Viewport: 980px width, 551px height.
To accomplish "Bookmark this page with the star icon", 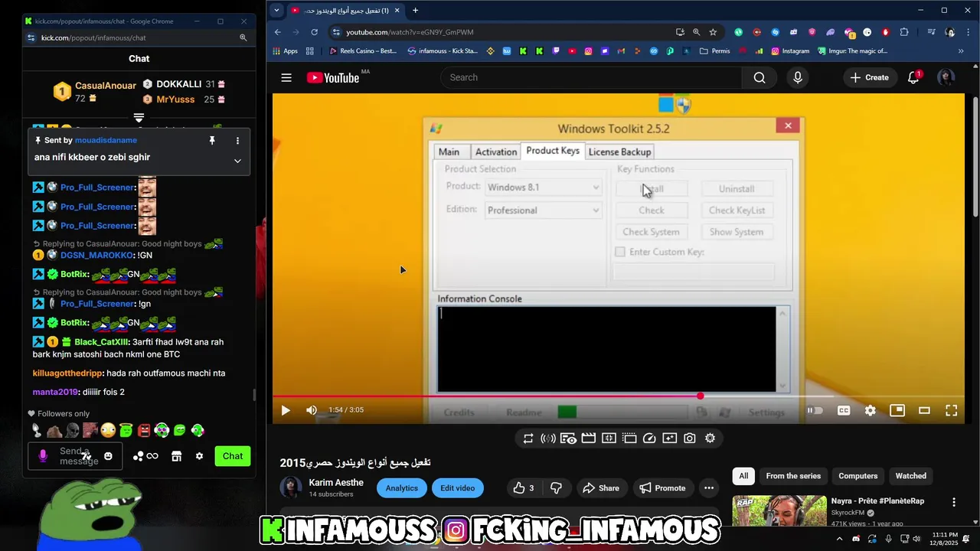I will point(713,32).
